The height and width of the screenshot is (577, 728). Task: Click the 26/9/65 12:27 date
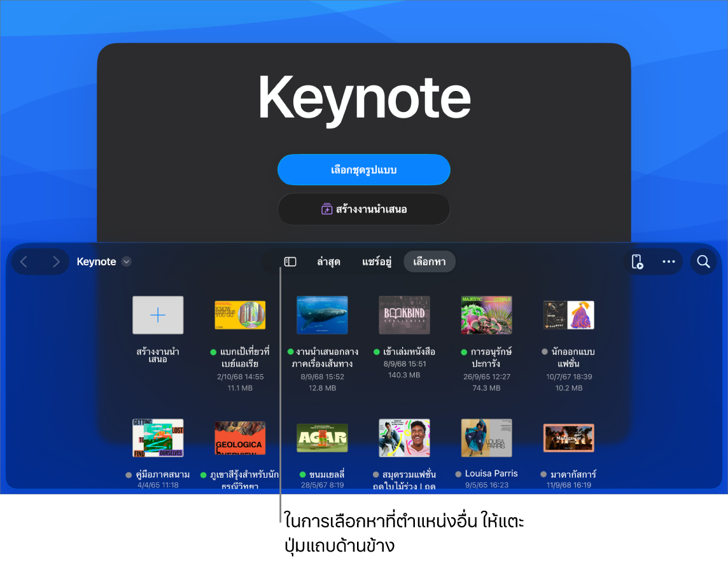pos(487,377)
